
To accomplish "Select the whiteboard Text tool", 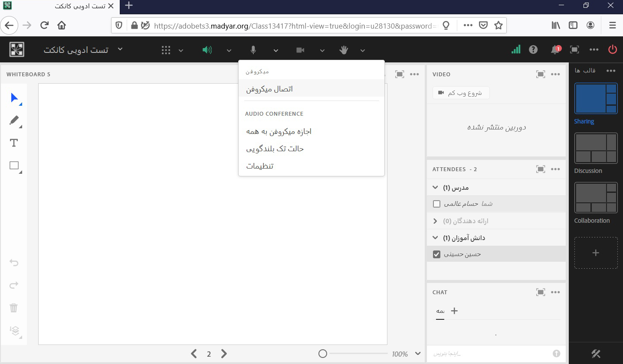I will pos(14,143).
